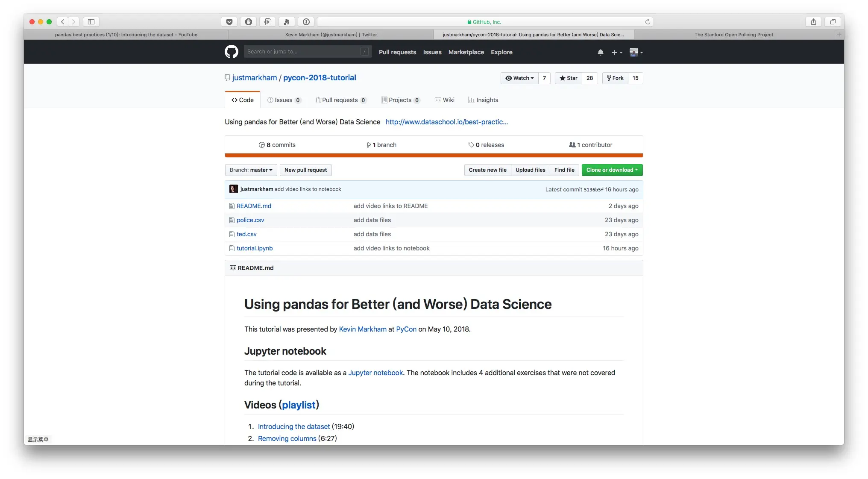Click the Safari address bar

coord(484,22)
